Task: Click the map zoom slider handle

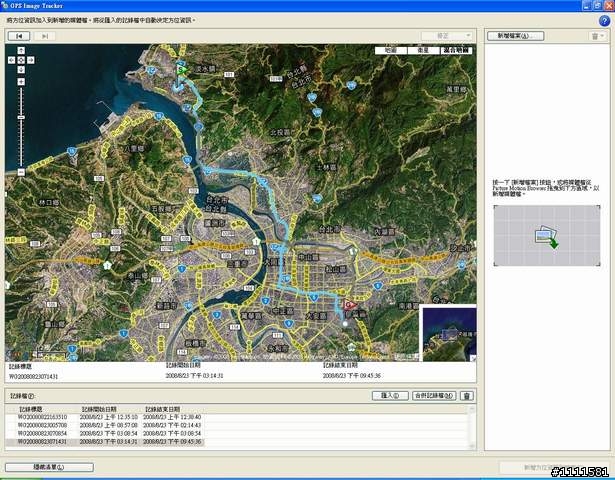Action: point(21,117)
